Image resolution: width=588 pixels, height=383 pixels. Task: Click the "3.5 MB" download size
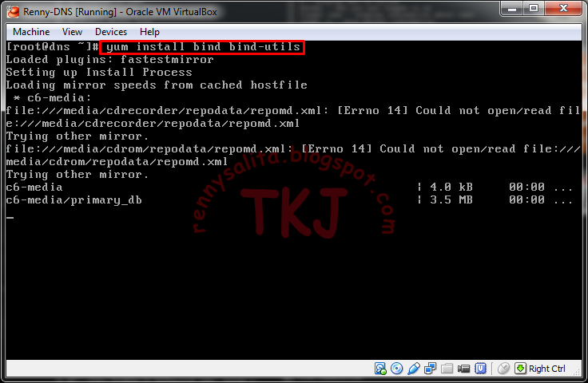pos(451,200)
